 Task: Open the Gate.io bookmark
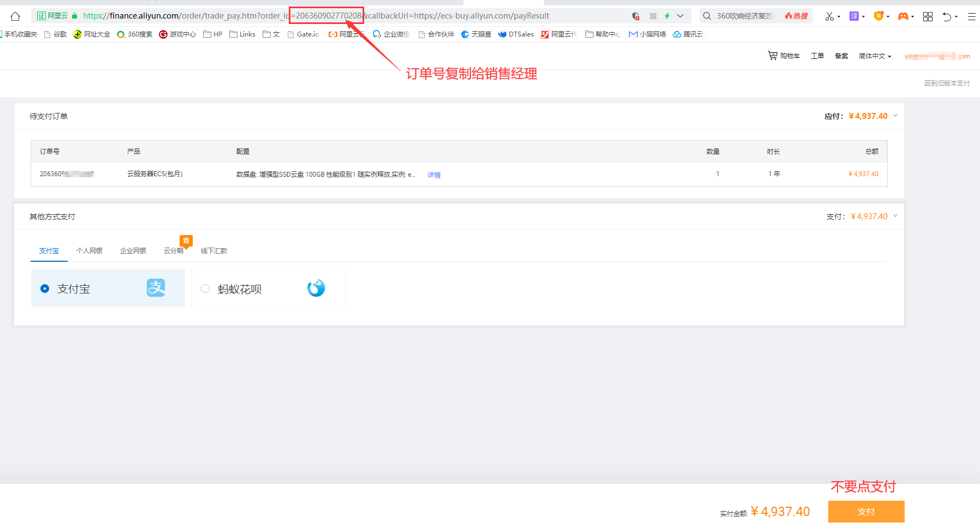[303, 34]
